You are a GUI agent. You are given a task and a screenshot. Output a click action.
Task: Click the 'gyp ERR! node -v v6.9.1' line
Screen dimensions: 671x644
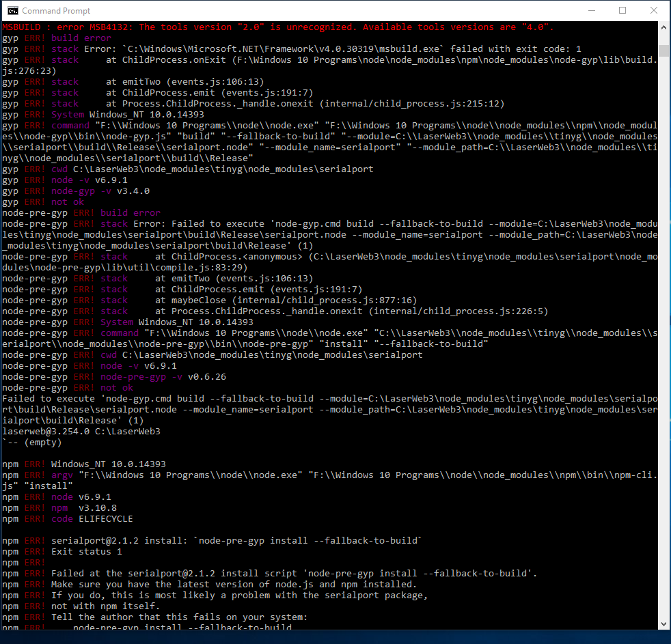(65, 180)
